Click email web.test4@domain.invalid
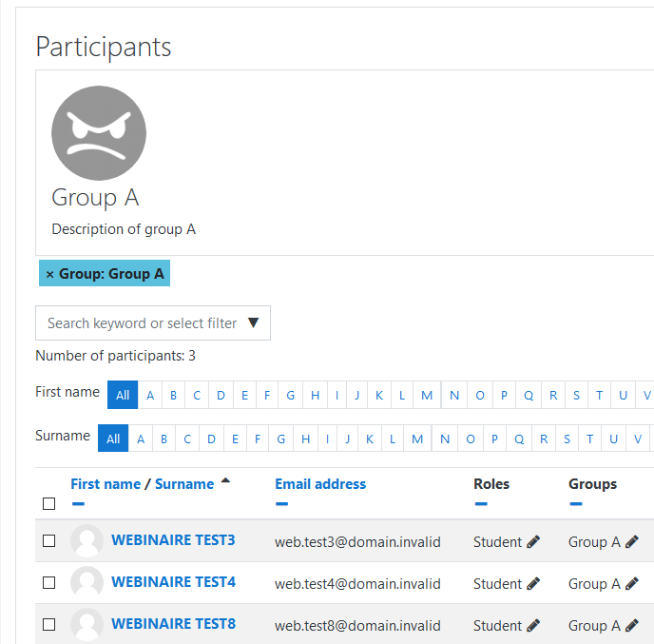The width and height of the screenshot is (654, 644). click(357, 583)
